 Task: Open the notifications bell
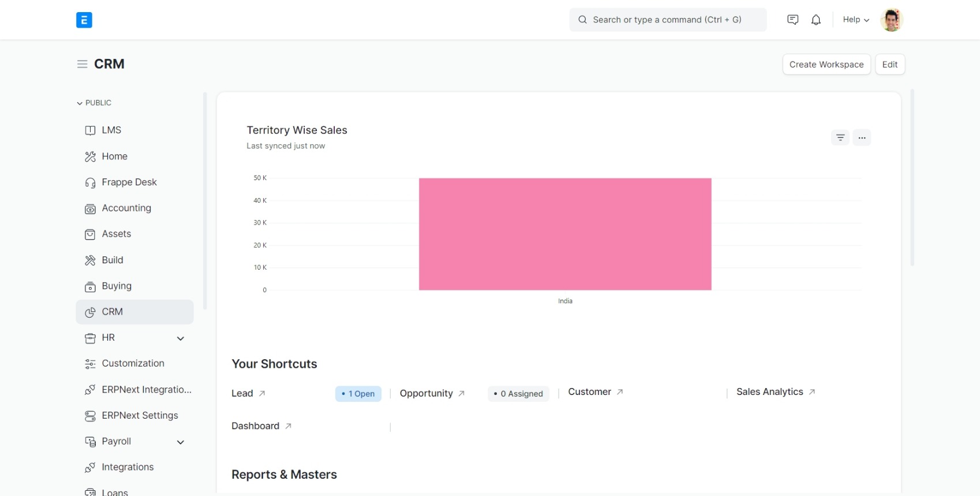pyautogui.click(x=816, y=20)
